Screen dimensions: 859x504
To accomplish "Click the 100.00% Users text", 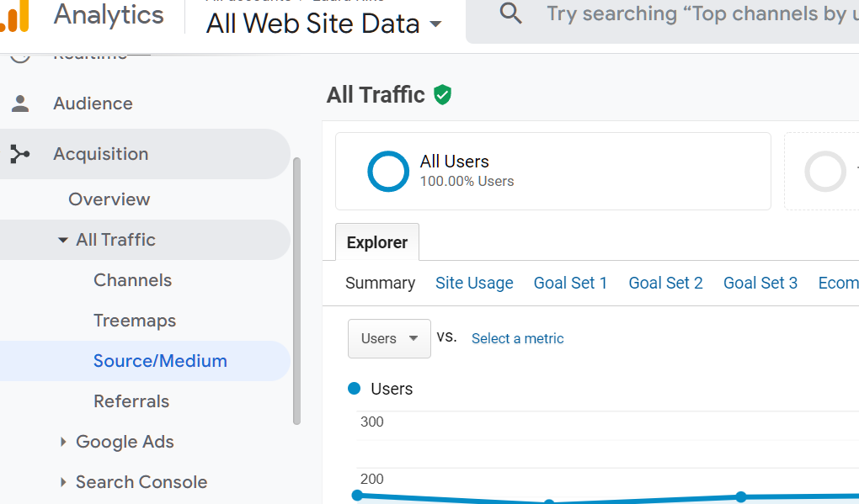I will pyautogui.click(x=467, y=181).
